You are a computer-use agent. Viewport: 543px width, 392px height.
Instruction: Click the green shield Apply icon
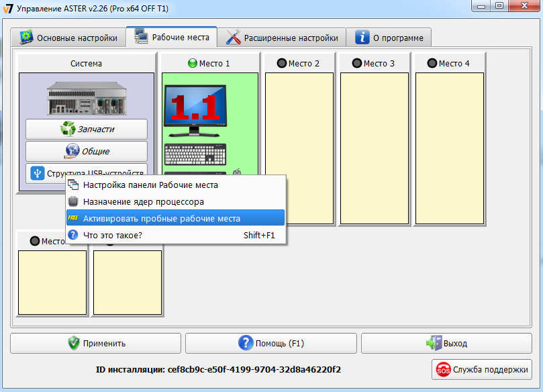[74, 343]
